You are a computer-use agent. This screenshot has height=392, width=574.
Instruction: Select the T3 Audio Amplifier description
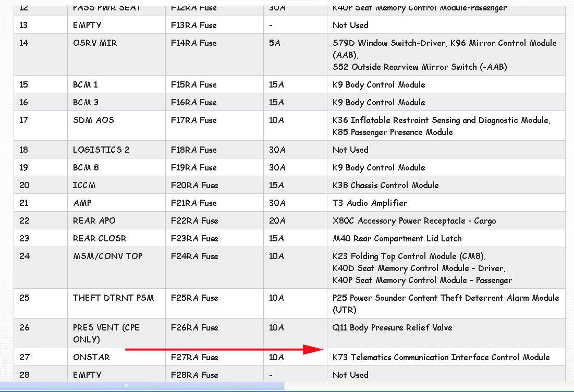click(370, 203)
